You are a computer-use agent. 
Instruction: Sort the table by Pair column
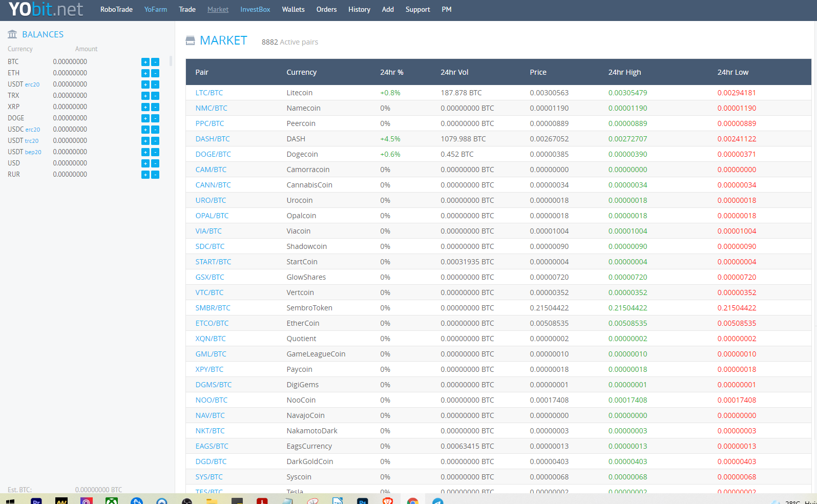[202, 72]
